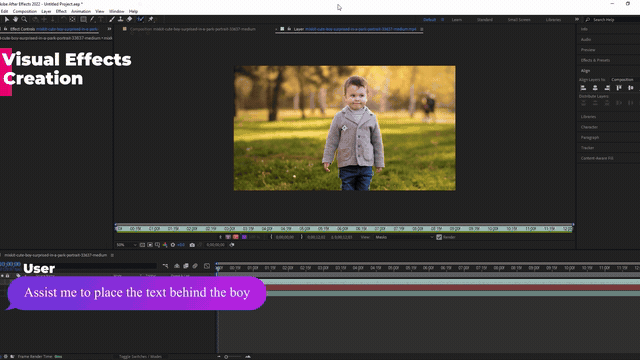The height and width of the screenshot is (360, 640).
Task: Select the Pan Behind anchor point tool
Action: pyautogui.click(x=72, y=19)
